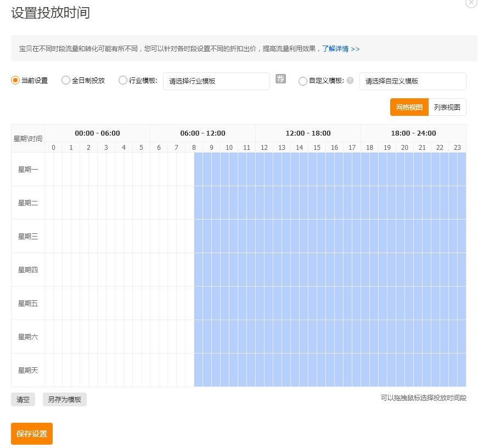This screenshot has width=478, height=448.
Task: Click the 星期天 cell at hour 5
Action: 141,370
